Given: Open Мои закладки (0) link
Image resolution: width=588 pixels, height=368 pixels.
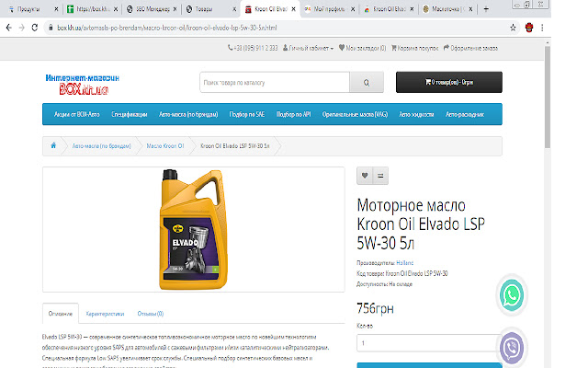Looking at the screenshot, I should click(362, 48).
